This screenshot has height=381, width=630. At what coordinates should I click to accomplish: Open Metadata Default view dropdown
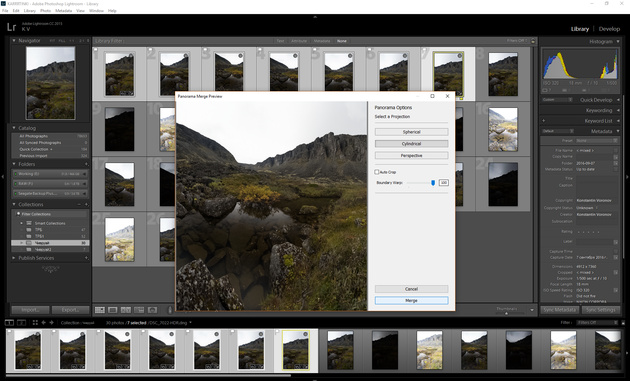click(x=557, y=131)
